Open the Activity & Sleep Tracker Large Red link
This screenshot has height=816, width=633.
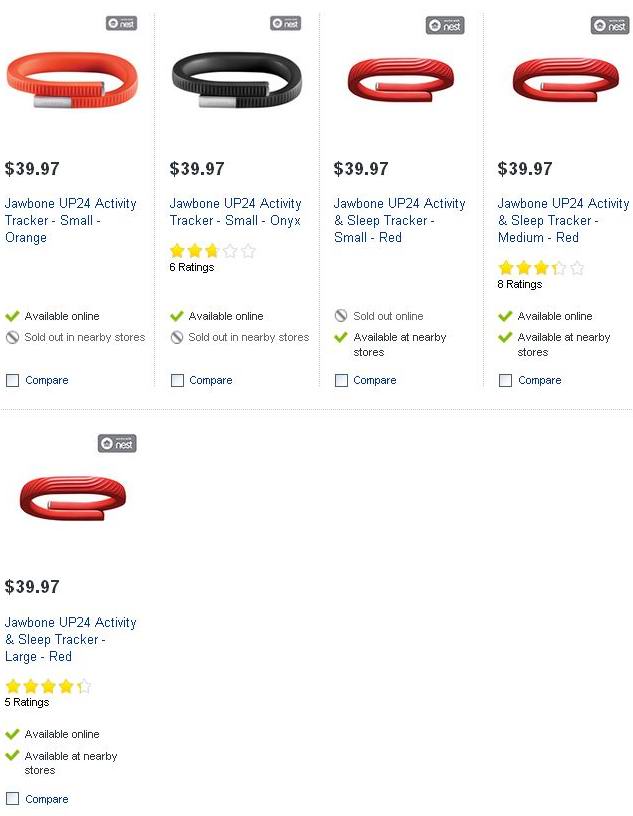pos(70,639)
